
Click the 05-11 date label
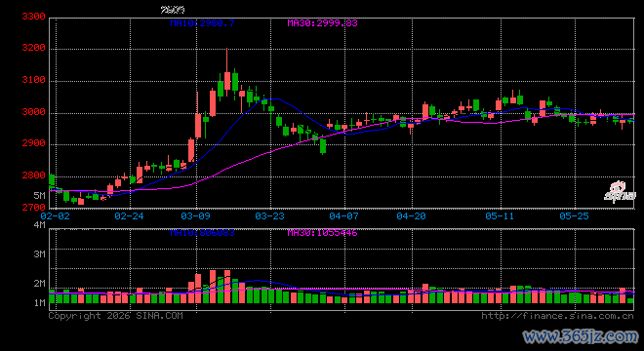coord(500,215)
